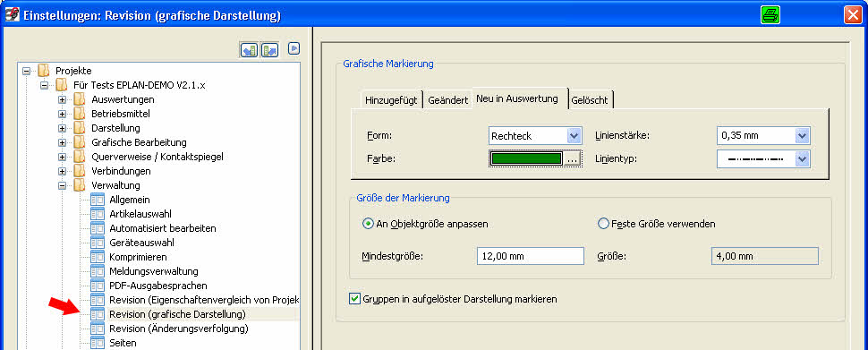Click the Verwaltung folder icon
The height and width of the screenshot is (350, 868).
tap(79, 185)
